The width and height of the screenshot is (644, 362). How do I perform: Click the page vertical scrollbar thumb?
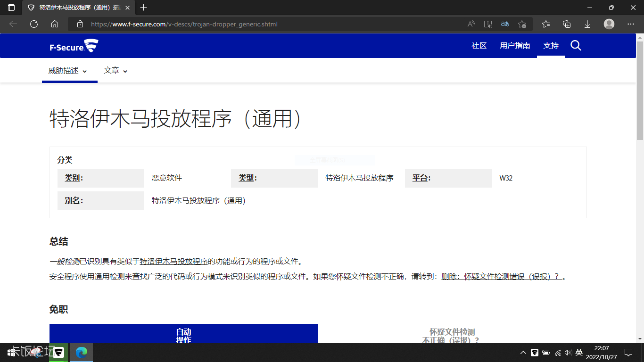(x=640, y=90)
